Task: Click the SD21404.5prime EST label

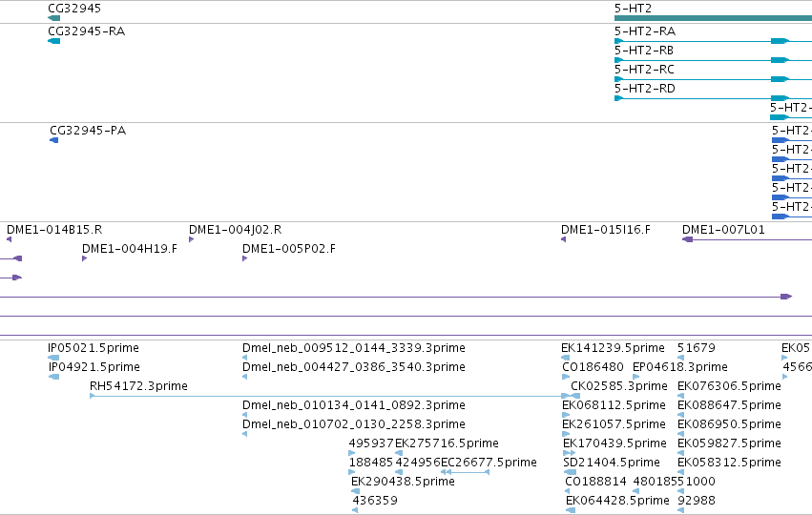Action: pos(612,463)
